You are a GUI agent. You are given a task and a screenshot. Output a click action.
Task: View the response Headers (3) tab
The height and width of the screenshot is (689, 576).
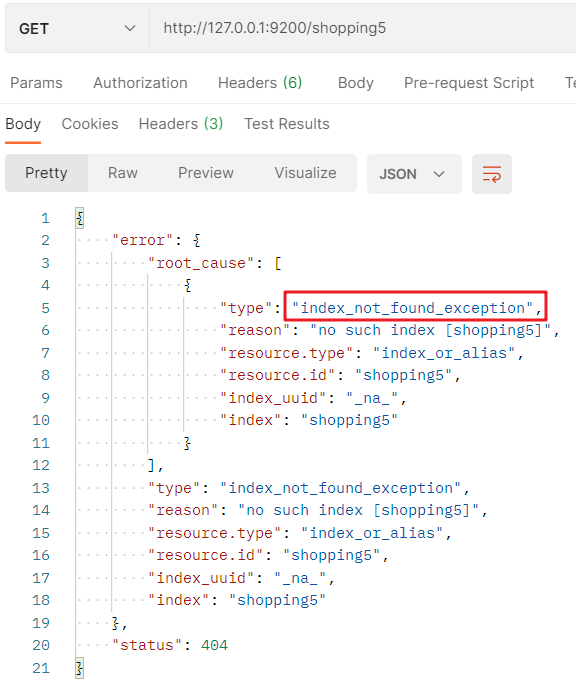[181, 124]
